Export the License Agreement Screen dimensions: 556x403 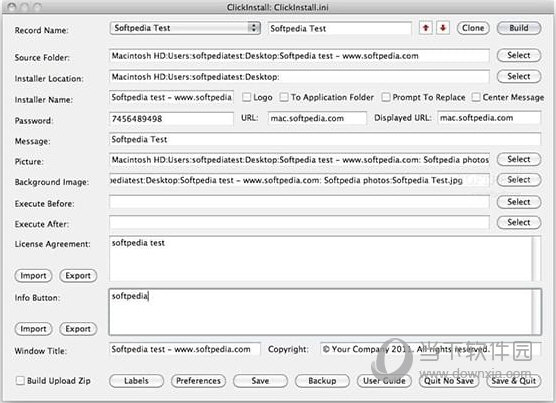(x=78, y=276)
